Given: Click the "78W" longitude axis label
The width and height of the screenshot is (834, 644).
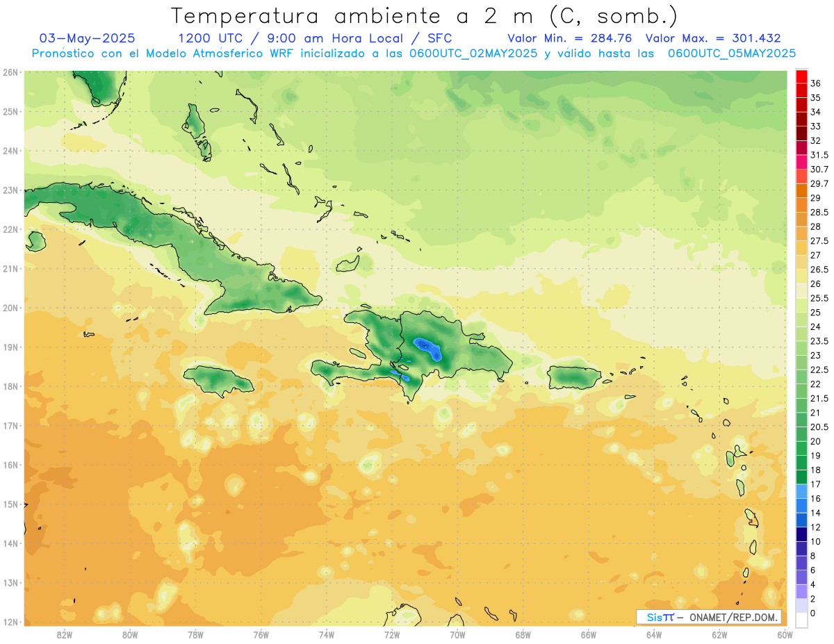Looking at the screenshot, I should 195,634.
